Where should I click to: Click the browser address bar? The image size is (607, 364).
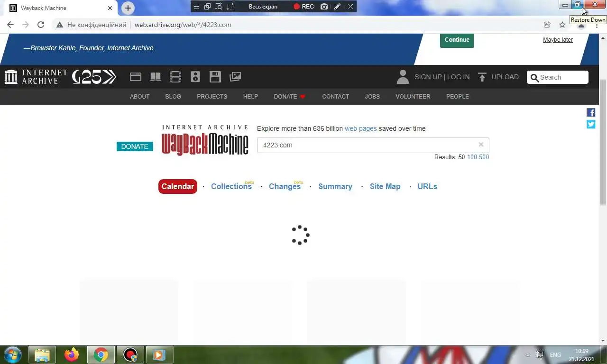point(303,25)
